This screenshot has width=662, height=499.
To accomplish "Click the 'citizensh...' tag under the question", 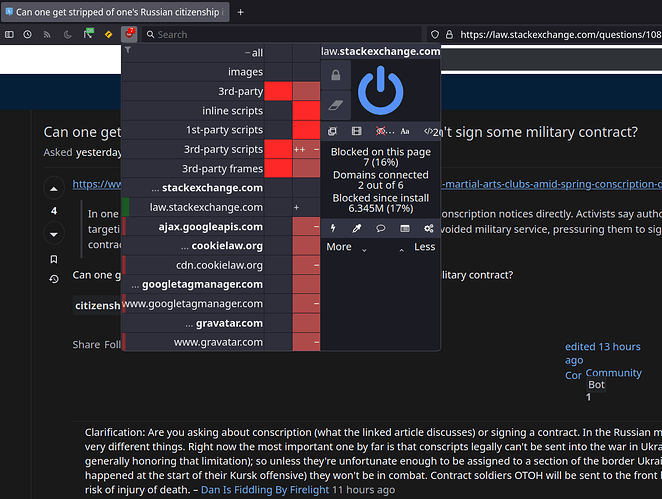I will (98, 306).
